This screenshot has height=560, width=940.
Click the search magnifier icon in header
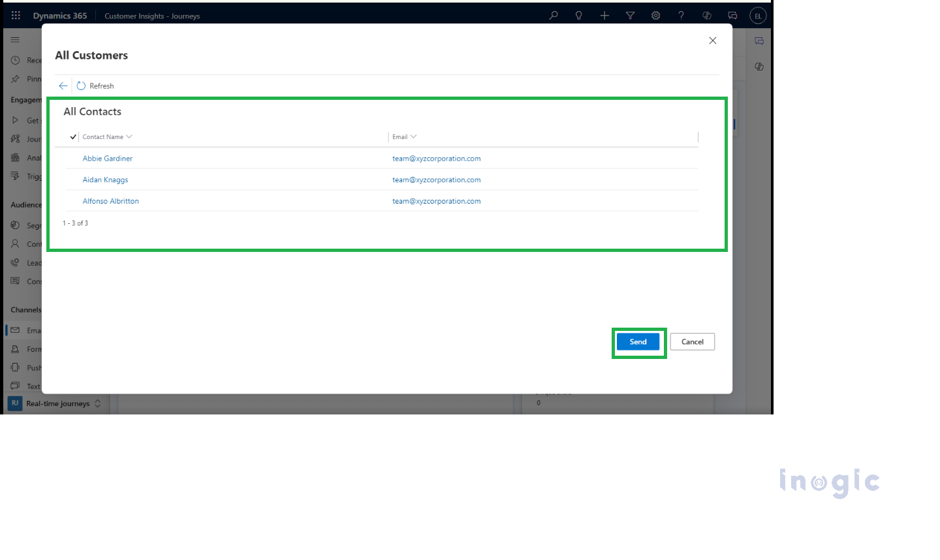click(x=554, y=16)
